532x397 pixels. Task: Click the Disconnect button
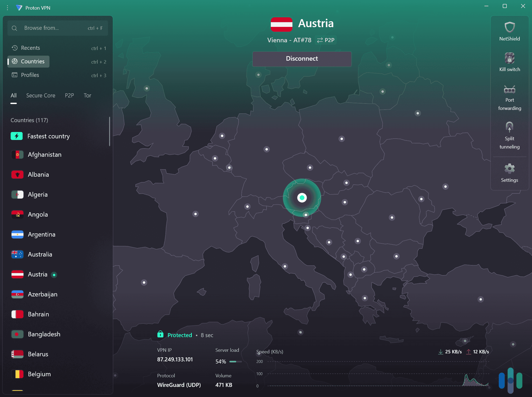tap(302, 59)
